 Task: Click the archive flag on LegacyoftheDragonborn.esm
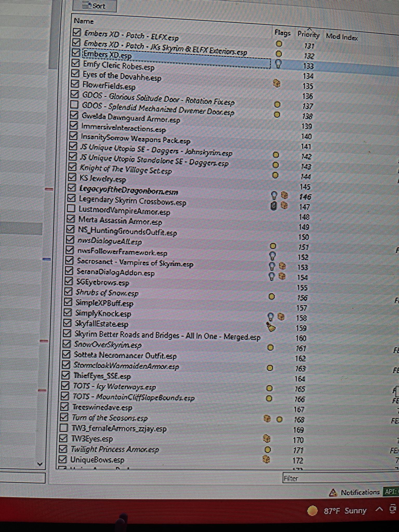pyautogui.click(x=284, y=195)
